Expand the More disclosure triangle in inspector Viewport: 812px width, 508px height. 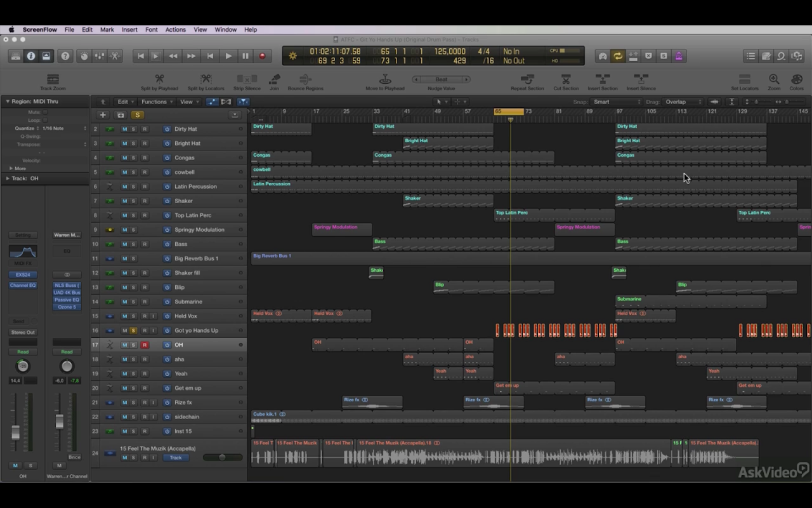coord(11,168)
